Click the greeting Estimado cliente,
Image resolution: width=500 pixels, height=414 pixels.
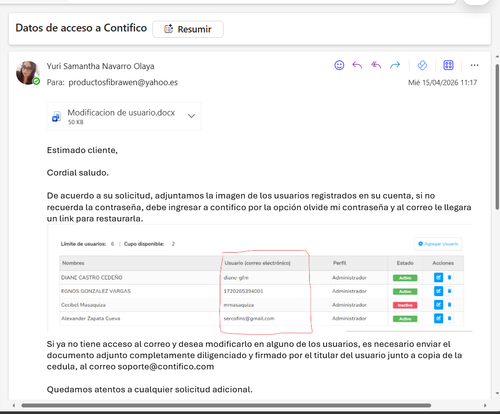[x=82, y=150]
